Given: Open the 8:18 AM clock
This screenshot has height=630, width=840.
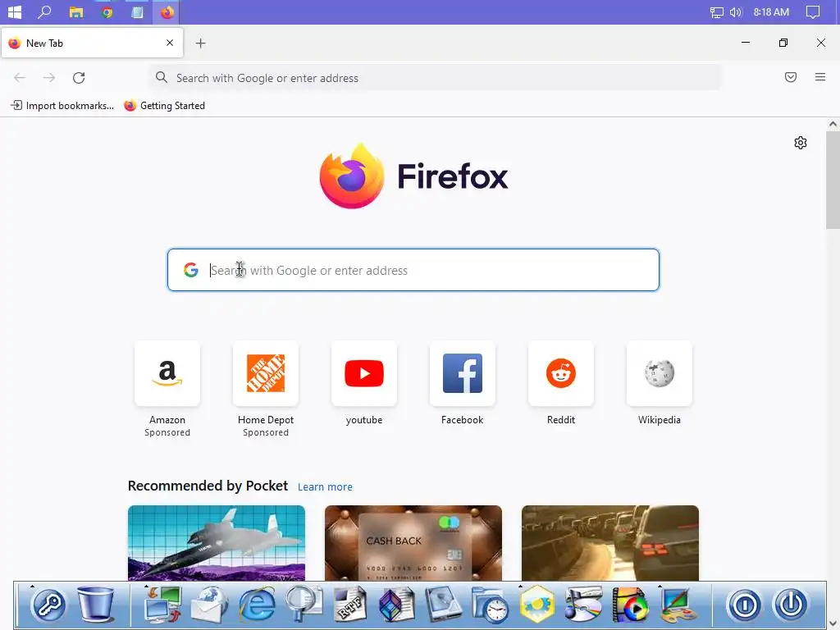Looking at the screenshot, I should click(x=771, y=11).
